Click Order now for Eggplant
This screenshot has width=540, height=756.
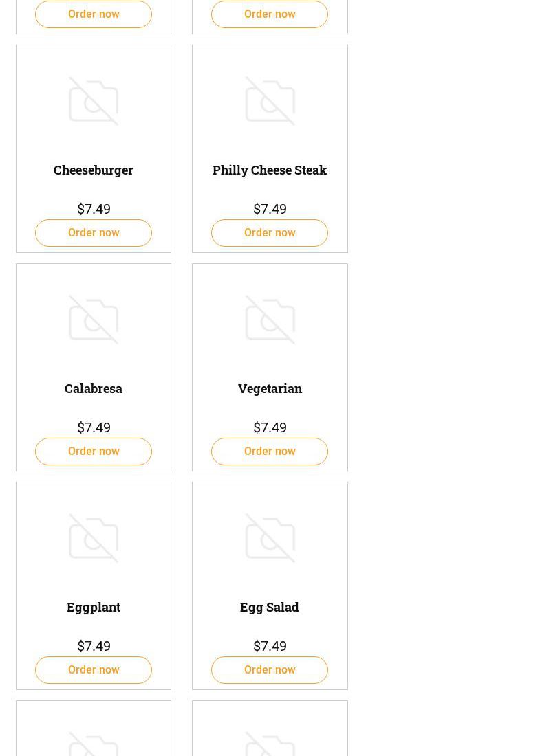pyautogui.click(x=94, y=670)
